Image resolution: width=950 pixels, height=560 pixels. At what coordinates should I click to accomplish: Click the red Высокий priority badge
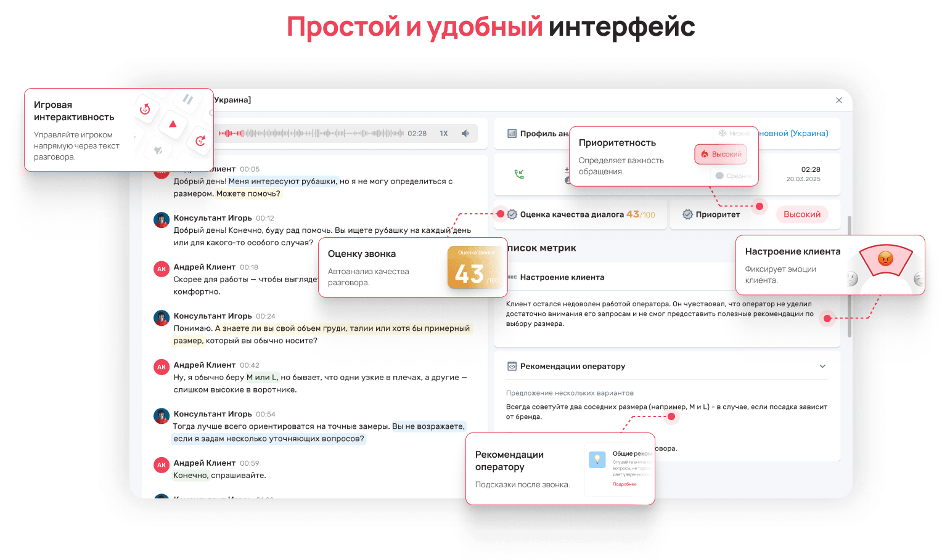click(x=801, y=214)
